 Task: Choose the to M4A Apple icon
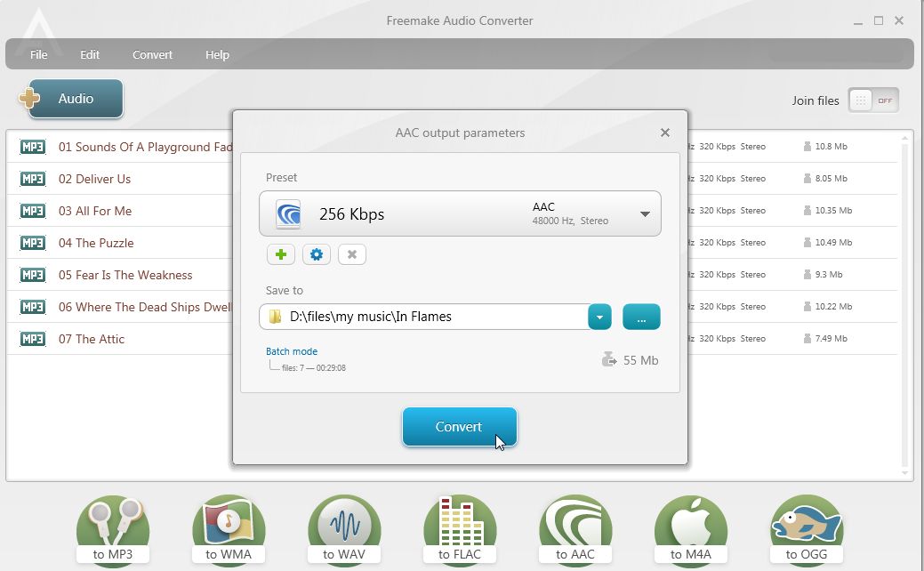tap(691, 530)
